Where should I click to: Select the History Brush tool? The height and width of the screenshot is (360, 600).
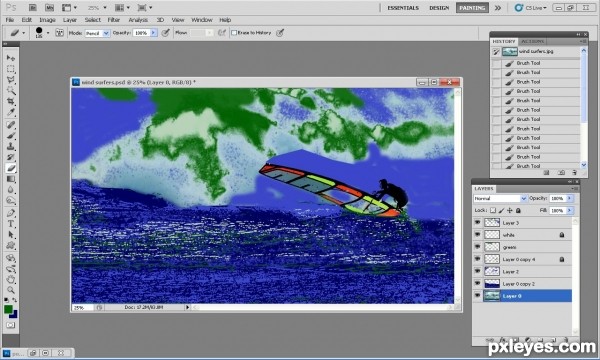tap(11, 157)
